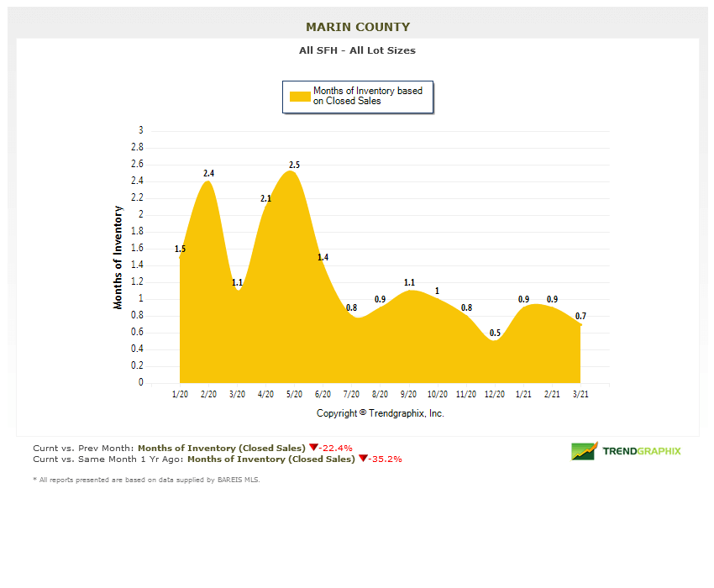This screenshot has width=714, height=588.
Task: Click the MARIN COUNTY chart title
Action: pyautogui.click(x=358, y=27)
